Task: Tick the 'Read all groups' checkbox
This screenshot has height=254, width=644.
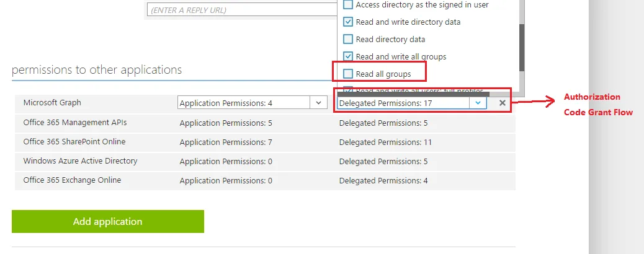Action: coord(348,74)
